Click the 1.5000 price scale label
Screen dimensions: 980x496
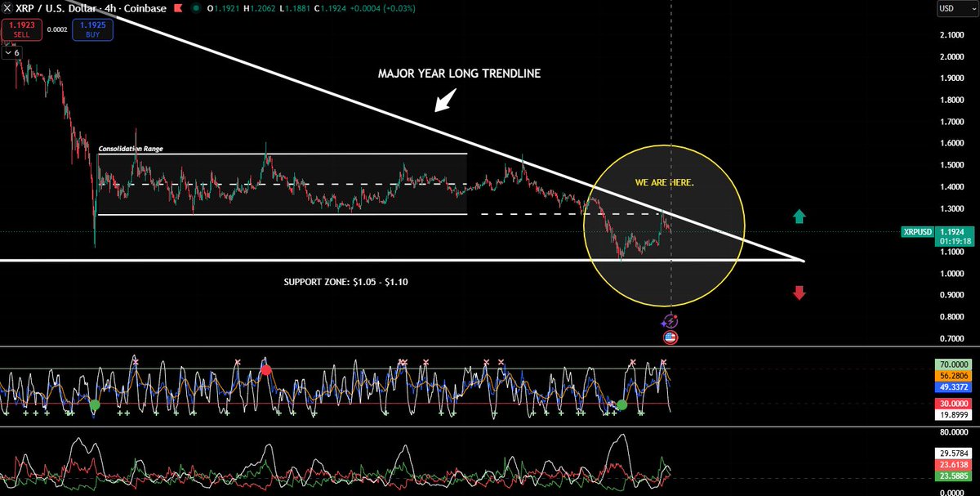pos(951,165)
